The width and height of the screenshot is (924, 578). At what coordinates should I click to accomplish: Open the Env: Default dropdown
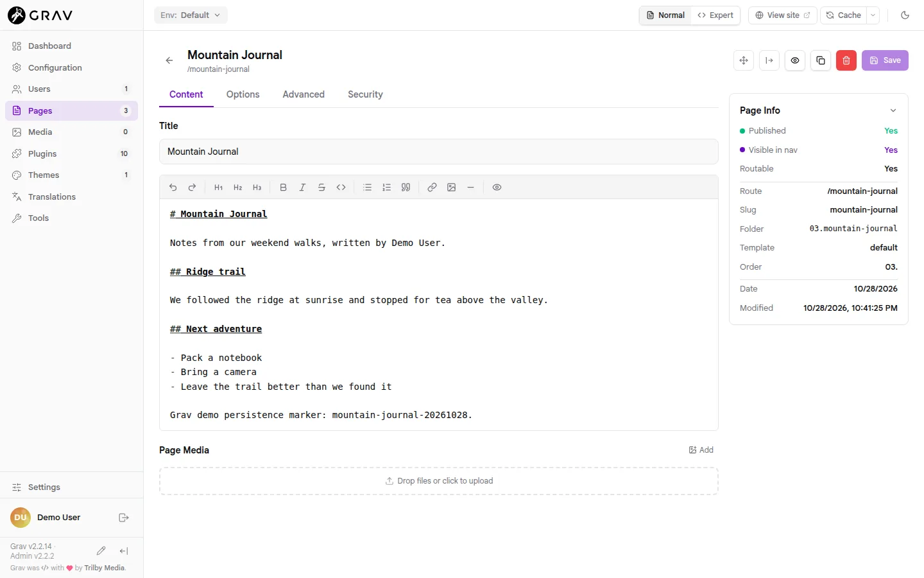[191, 15]
